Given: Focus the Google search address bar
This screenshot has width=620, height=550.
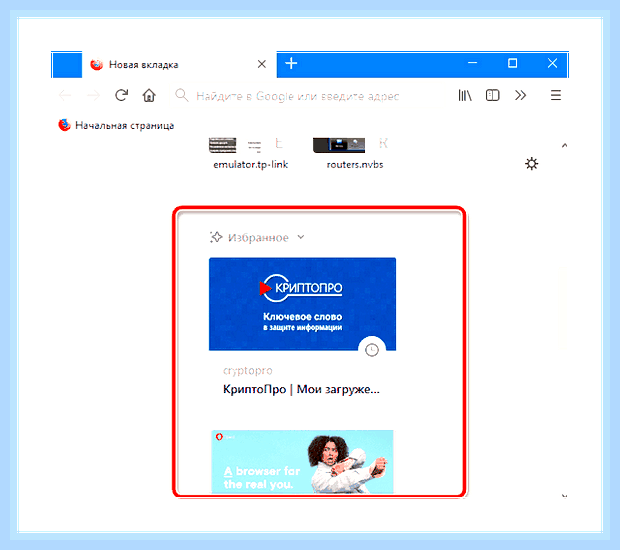Looking at the screenshot, I should (x=308, y=96).
